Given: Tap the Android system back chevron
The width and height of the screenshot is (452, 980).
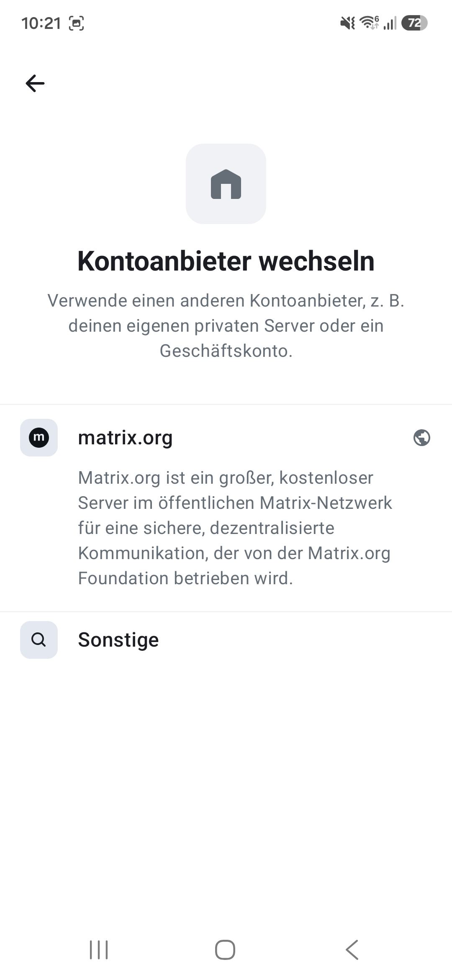Looking at the screenshot, I should click(352, 949).
